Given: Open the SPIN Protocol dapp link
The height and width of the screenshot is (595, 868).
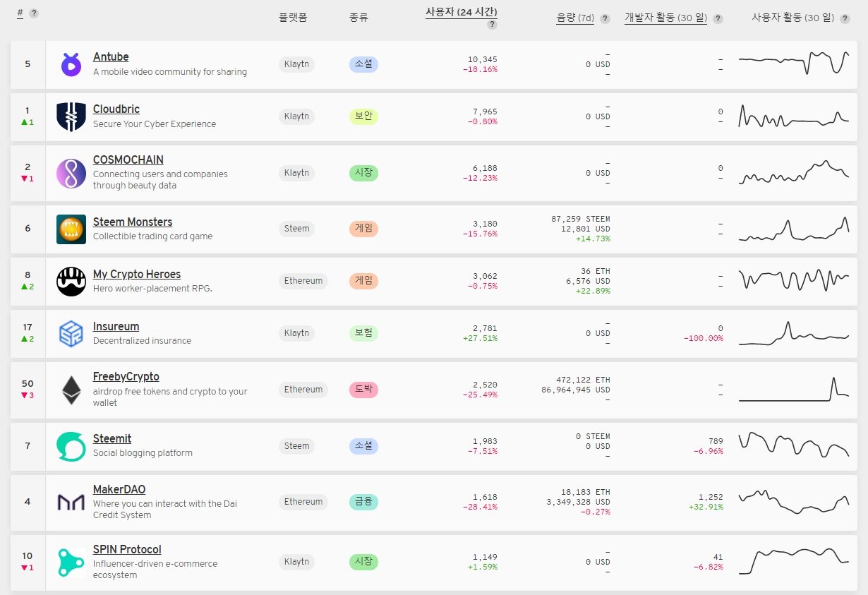Looking at the screenshot, I should coord(127,550).
